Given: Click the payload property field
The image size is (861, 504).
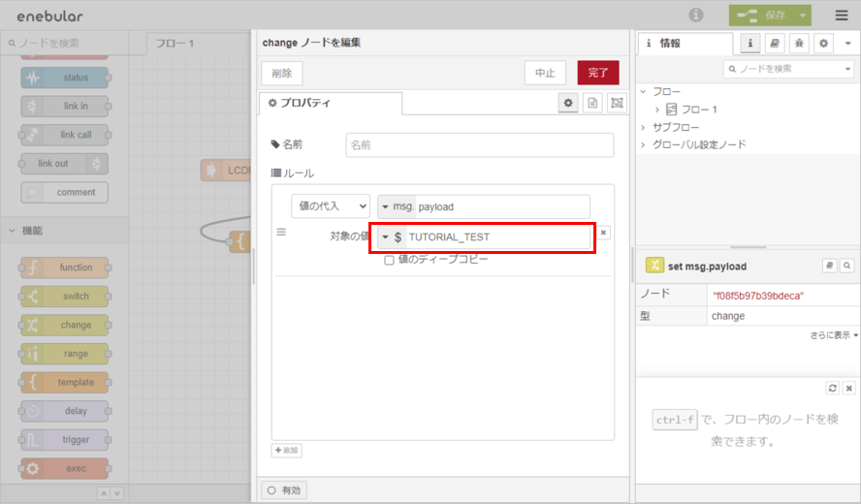Looking at the screenshot, I should 502,206.
